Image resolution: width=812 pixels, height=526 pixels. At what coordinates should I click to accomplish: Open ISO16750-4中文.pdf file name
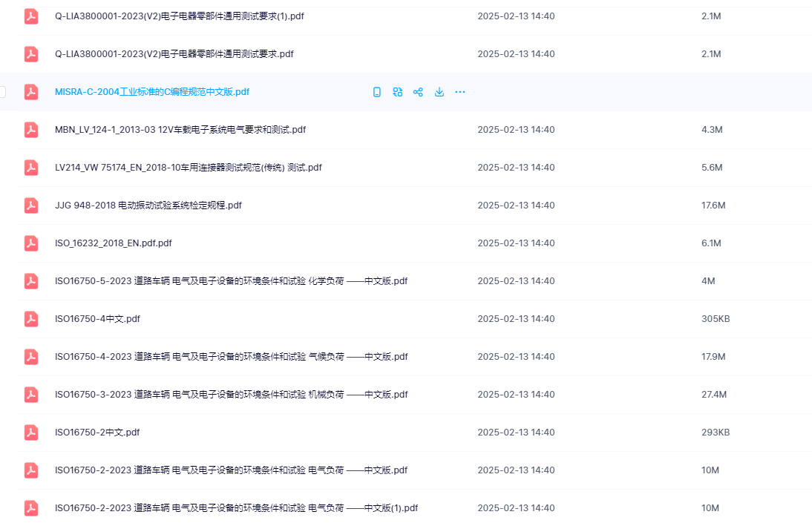pyautogui.click(x=97, y=319)
